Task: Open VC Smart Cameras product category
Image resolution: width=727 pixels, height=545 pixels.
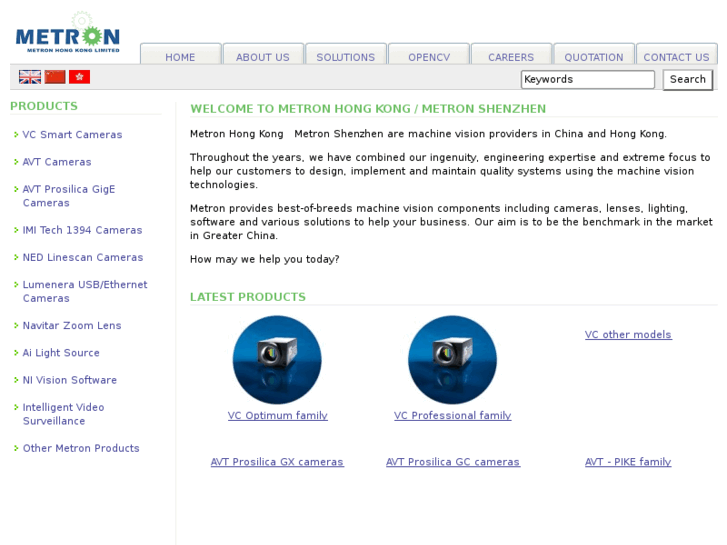Action: click(x=72, y=135)
